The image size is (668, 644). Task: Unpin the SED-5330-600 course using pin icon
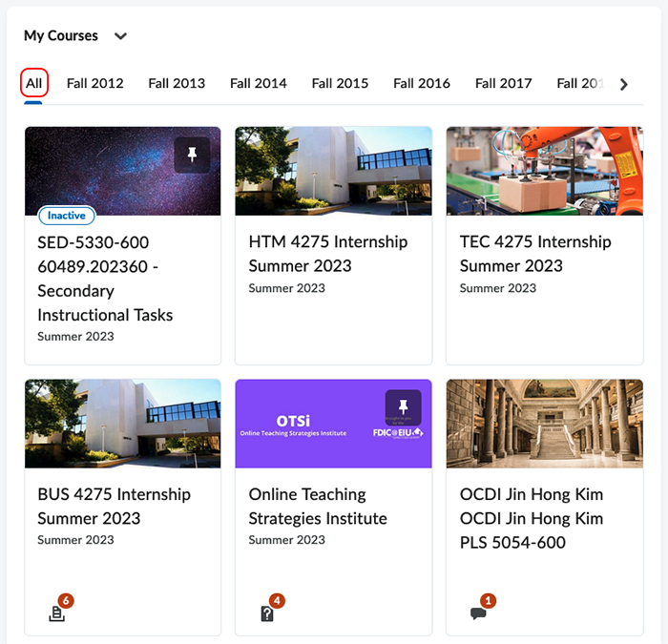[x=192, y=155]
